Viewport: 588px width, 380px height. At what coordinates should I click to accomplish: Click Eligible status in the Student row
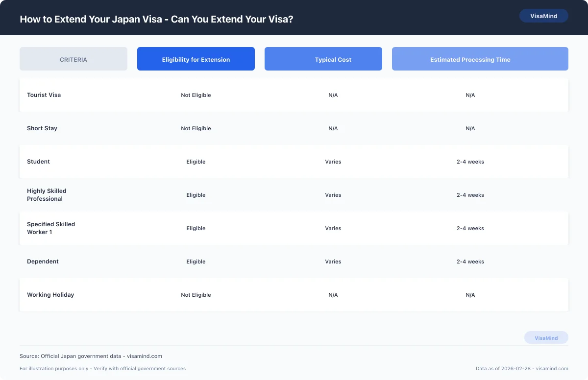pos(196,162)
